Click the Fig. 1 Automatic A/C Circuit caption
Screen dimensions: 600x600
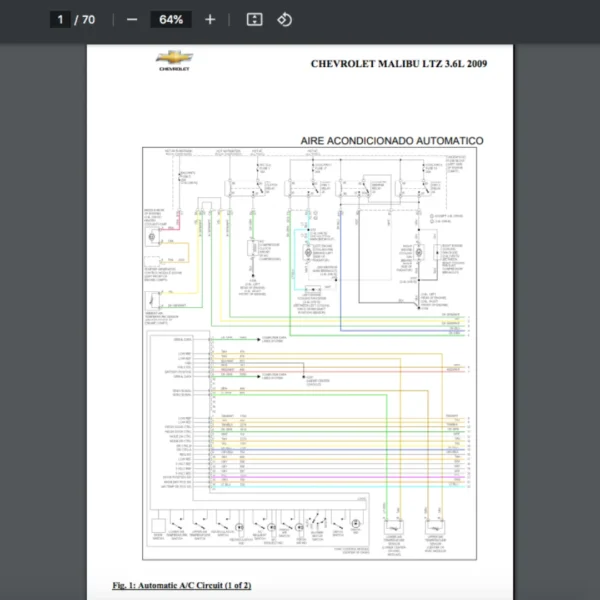click(x=181, y=584)
